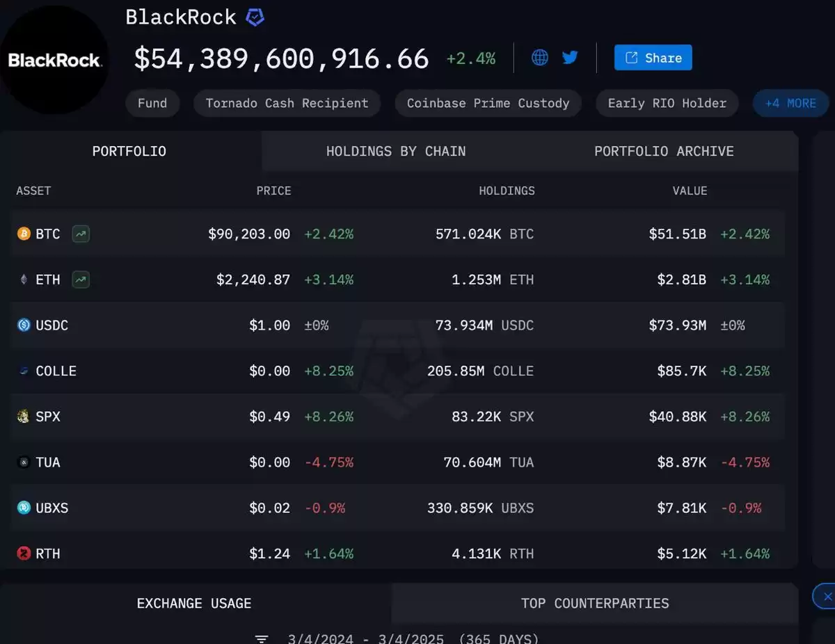Switch to the PORTFOLIO tab
The width and height of the screenshot is (835, 644).
(130, 151)
